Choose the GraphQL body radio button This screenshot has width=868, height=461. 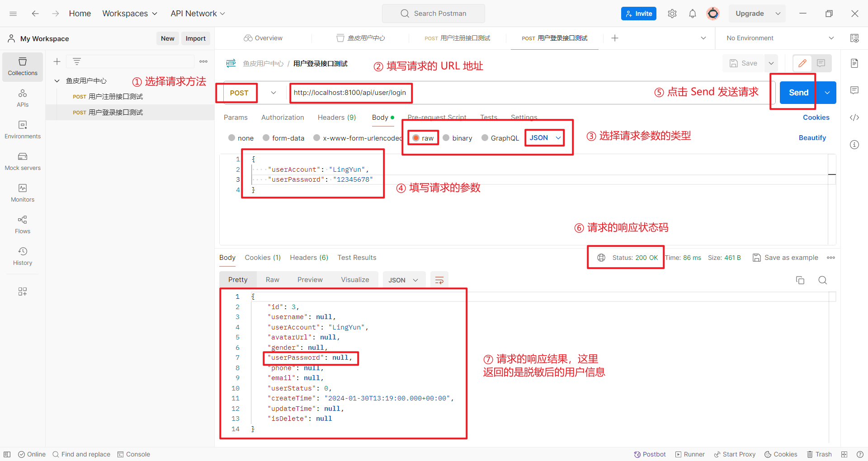click(485, 138)
